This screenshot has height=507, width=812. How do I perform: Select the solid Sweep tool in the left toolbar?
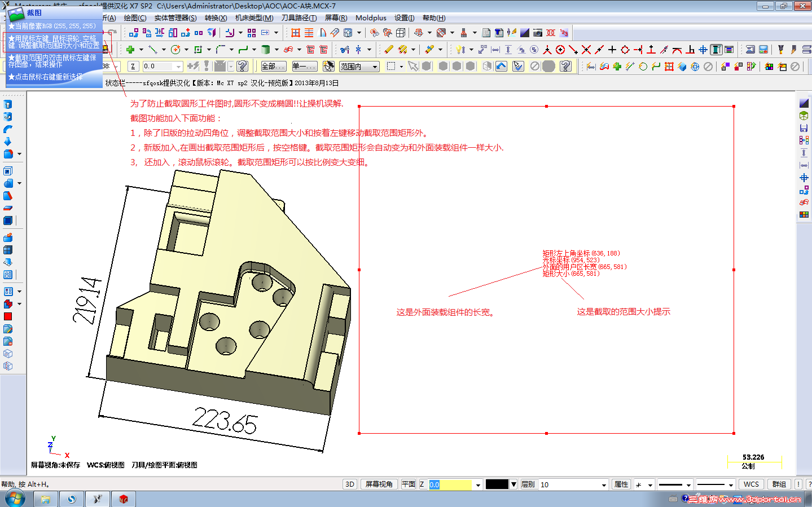8,129
